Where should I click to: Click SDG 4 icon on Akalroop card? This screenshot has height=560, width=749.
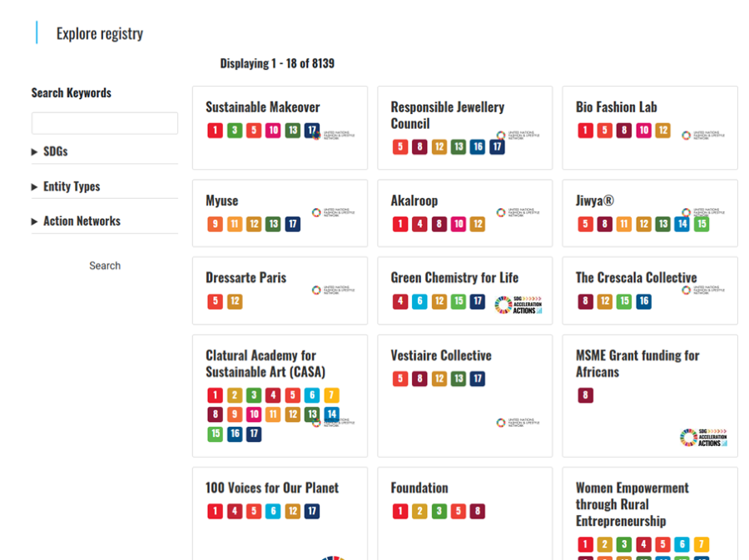point(419,224)
